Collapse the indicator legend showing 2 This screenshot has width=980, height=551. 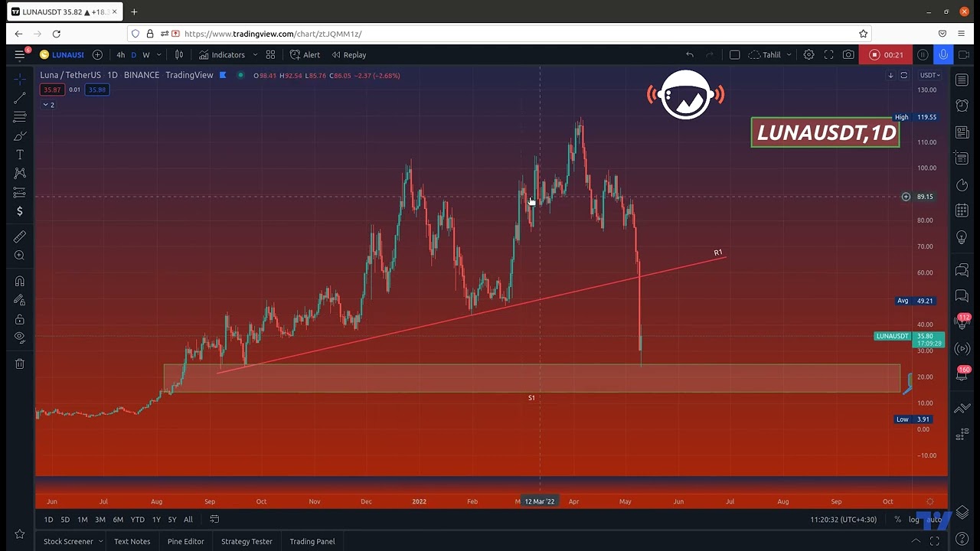coord(48,104)
